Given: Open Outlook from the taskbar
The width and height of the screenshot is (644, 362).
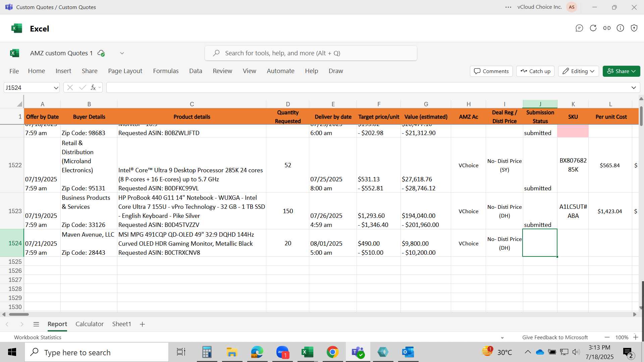Looking at the screenshot, I should [408, 352].
